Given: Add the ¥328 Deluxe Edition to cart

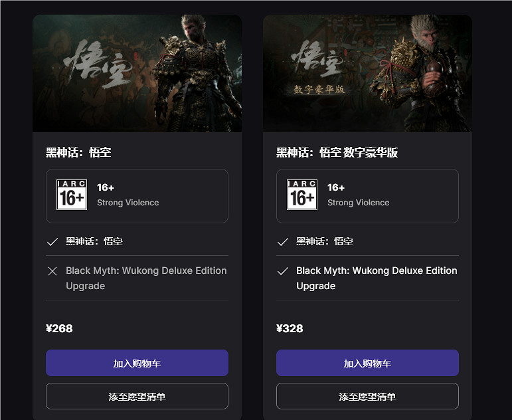Looking at the screenshot, I should point(367,363).
